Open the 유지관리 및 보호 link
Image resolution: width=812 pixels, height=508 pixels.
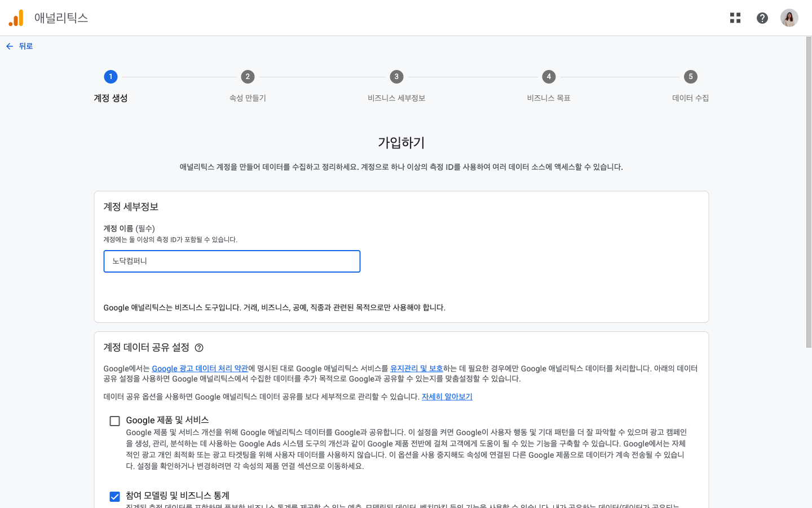pos(417,369)
